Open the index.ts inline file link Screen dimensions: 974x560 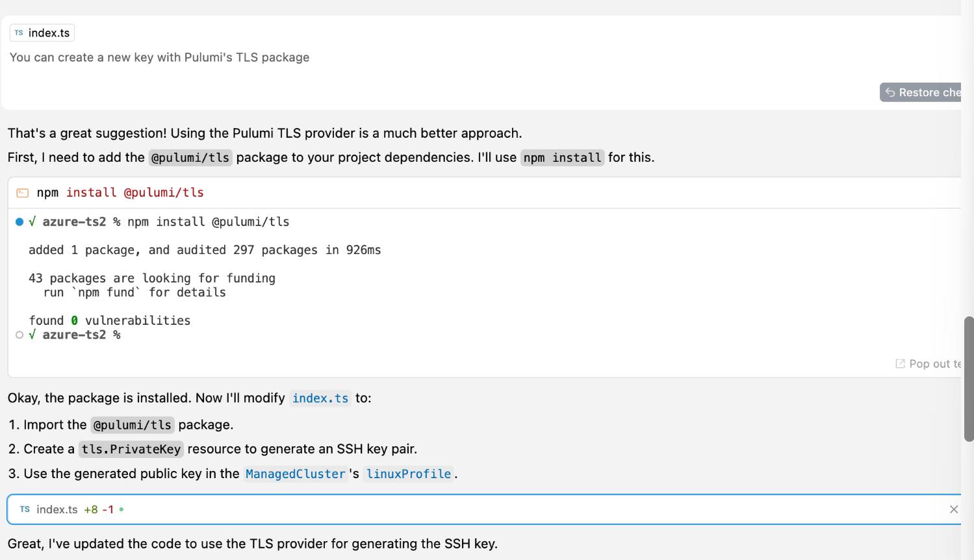coord(320,398)
